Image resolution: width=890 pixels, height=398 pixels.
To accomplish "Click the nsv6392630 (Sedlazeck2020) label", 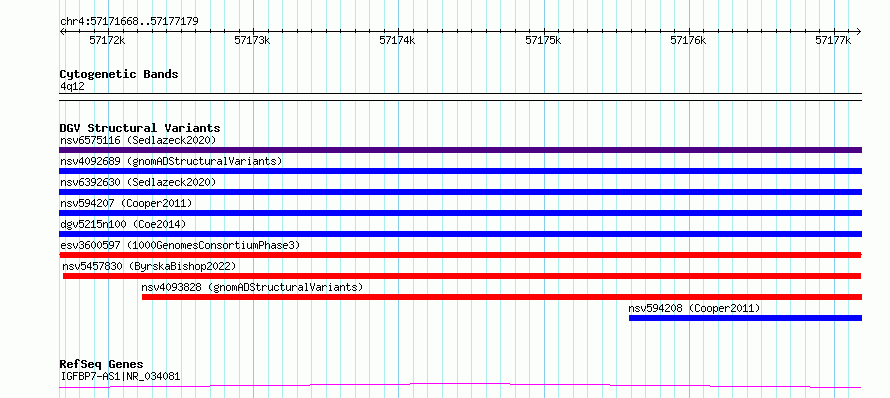I will coord(138,182).
